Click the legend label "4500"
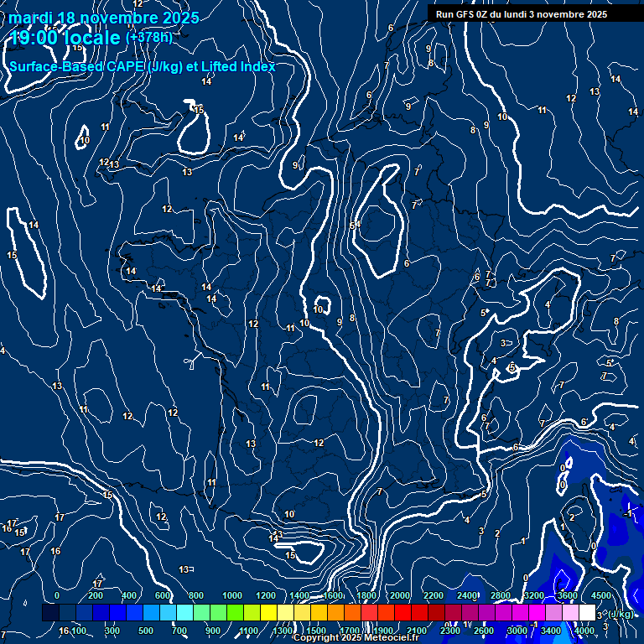 pos(601,595)
